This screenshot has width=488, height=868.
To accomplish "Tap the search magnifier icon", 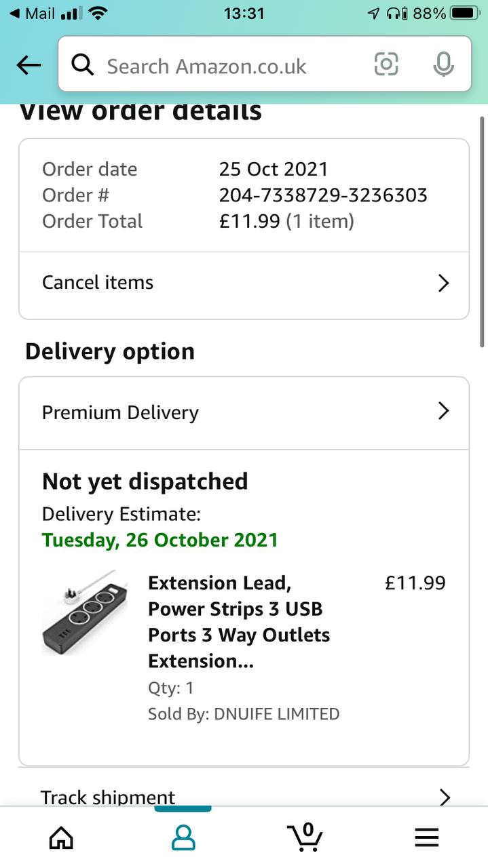I will coord(83,65).
